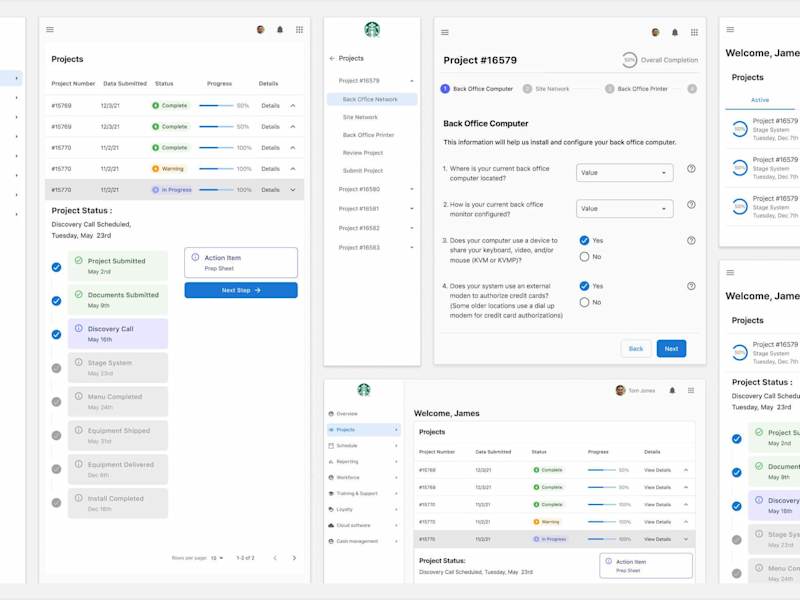Switch to Active tab in Welcome card
Viewport: 800px width, 600px height.
(760, 100)
